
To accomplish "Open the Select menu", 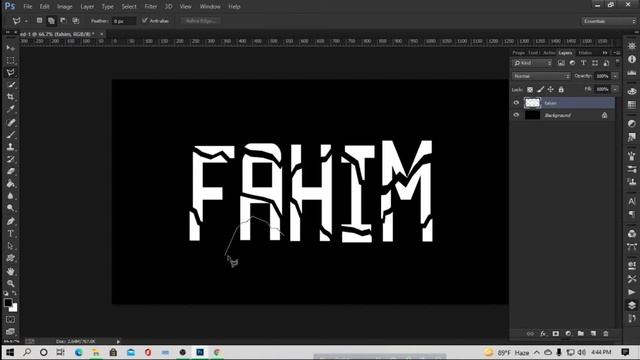I will [129, 7].
